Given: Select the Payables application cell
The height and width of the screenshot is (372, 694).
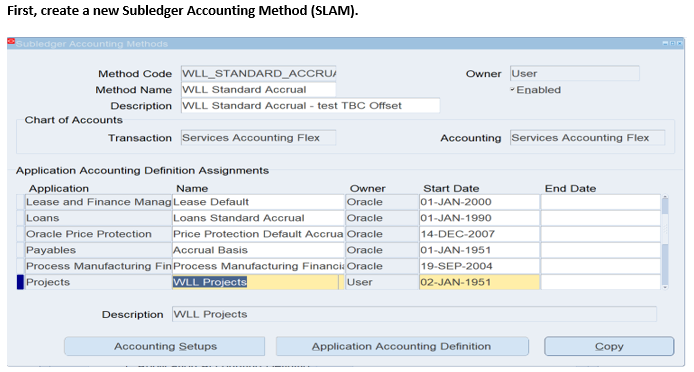Looking at the screenshot, I should click(x=98, y=250).
